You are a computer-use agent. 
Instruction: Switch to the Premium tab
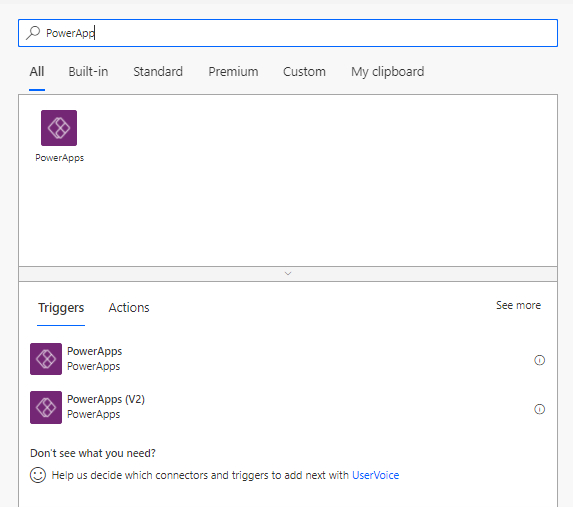(x=233, y=72)
